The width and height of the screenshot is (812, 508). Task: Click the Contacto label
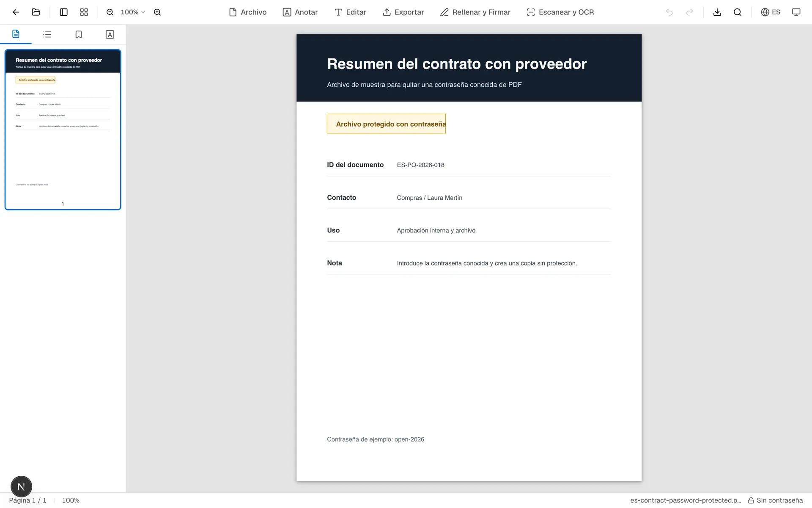(x=341, y=198)
